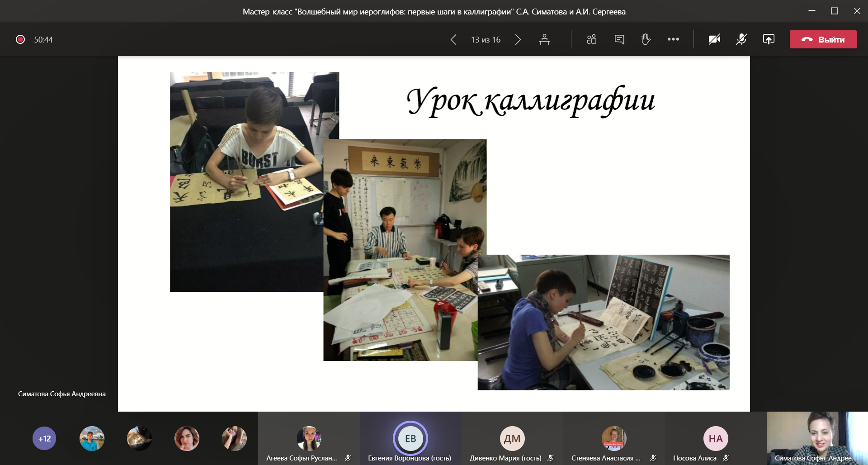Screen dimensions: 868x465
Task: Advance to the next slide with the right chevron
Action: tap(518, 40)
